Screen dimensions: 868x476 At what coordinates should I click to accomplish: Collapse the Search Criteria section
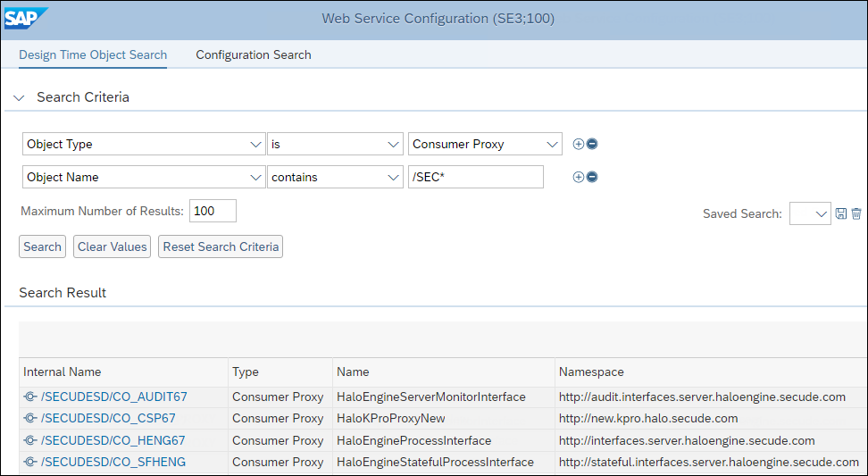(20, 98)
